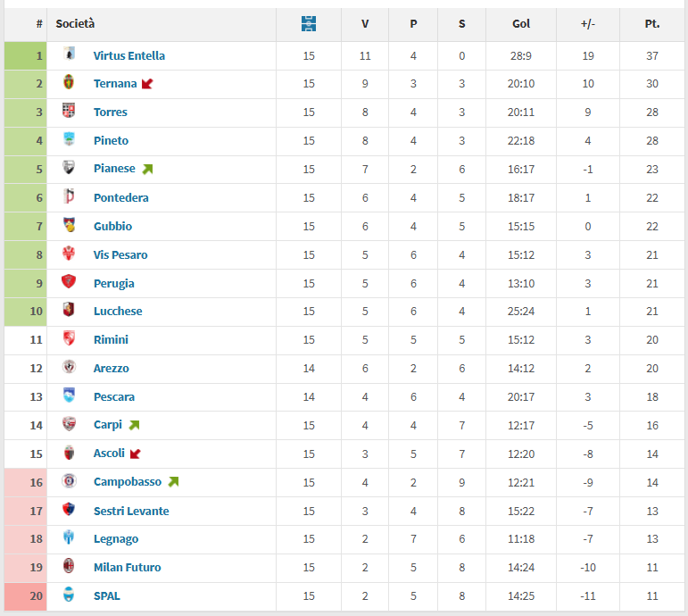
Task: Click the red down arrow beside Ascoli
Action: click(135, 454)
